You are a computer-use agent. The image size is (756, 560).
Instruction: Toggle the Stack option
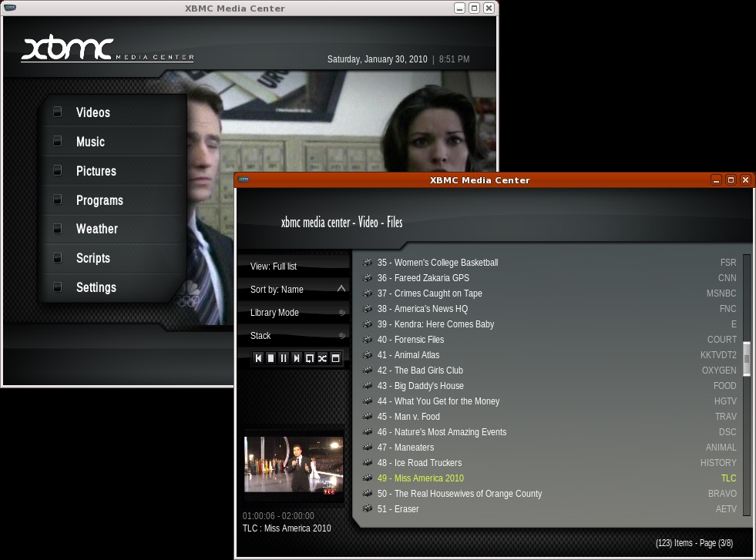(x=342, y=336)
